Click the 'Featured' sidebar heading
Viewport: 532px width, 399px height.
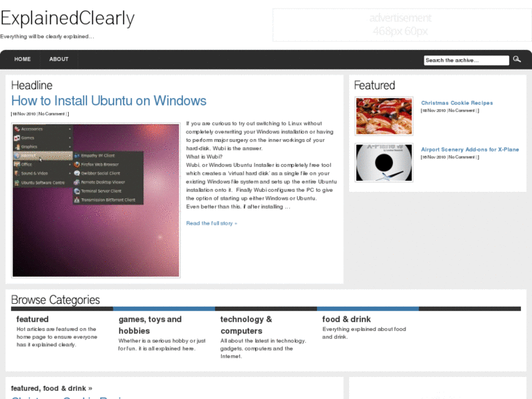click(375, 85)
